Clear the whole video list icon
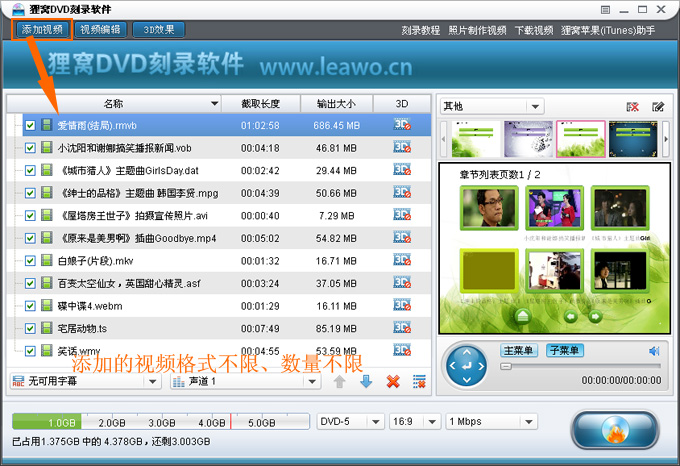Screen dimensions: 680x466 pos(419,381)
